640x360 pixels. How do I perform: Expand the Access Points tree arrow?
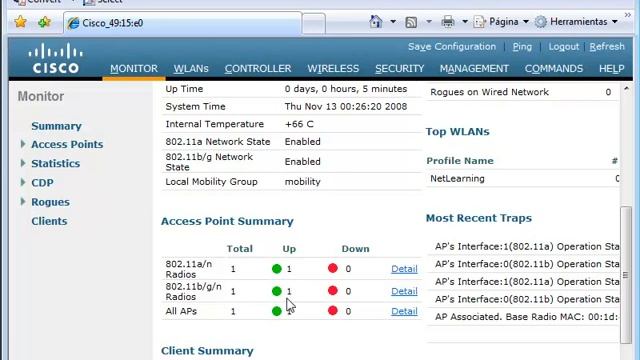tap(23, 144)
